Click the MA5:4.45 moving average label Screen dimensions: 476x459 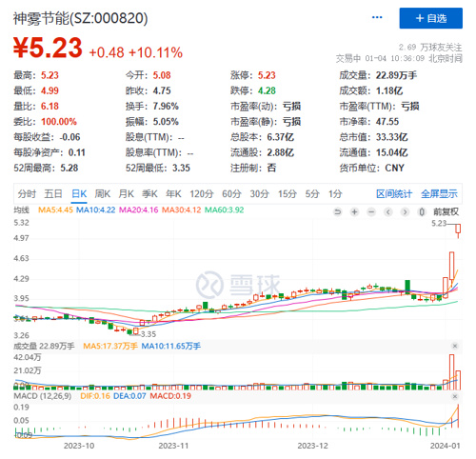(55, 210)
